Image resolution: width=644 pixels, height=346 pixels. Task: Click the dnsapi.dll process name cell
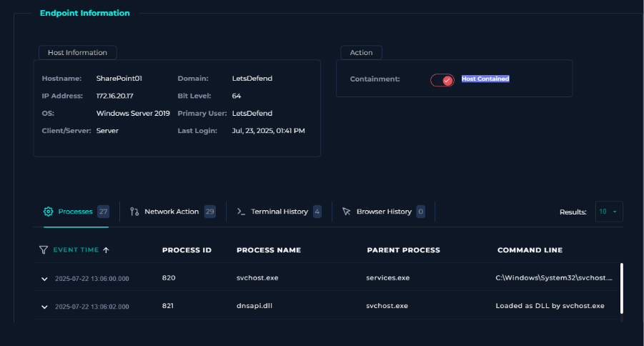(254, 306)
